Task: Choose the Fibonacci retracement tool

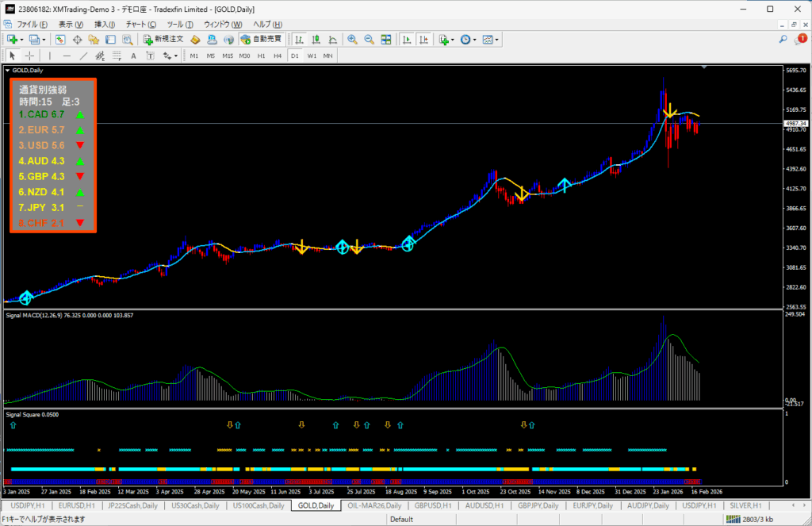Action: 117,56
